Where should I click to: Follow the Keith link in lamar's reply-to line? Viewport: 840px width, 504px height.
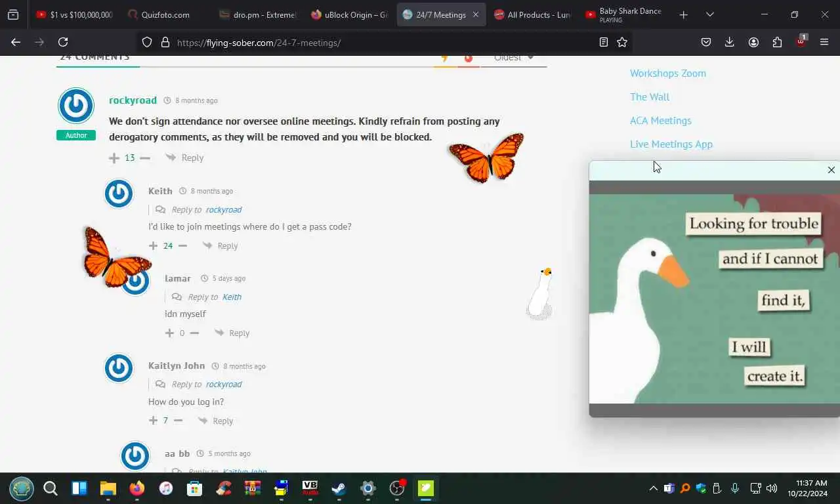(x=232, y=297)
